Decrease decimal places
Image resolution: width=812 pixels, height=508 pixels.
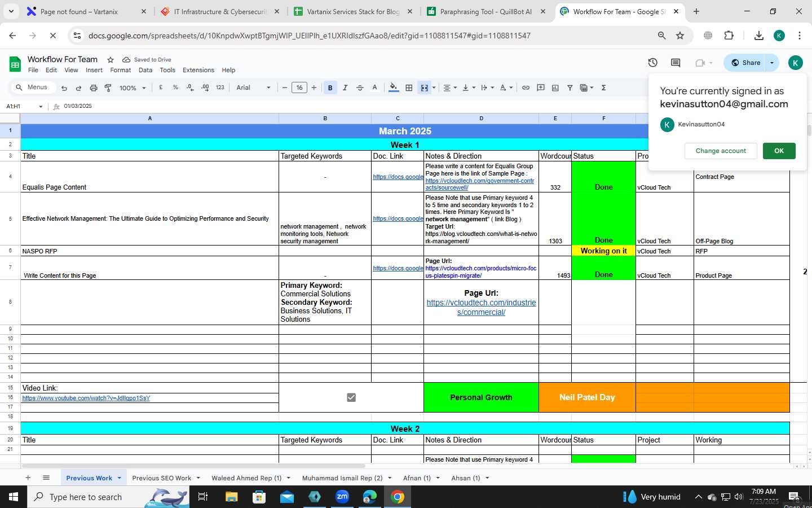tap(190, 87)
